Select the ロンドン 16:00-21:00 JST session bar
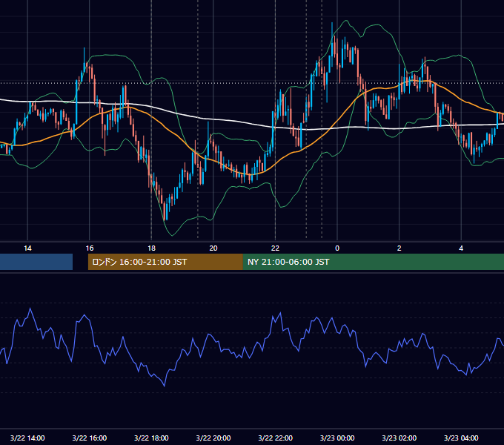The image size is (504, 445). [165, 262]
